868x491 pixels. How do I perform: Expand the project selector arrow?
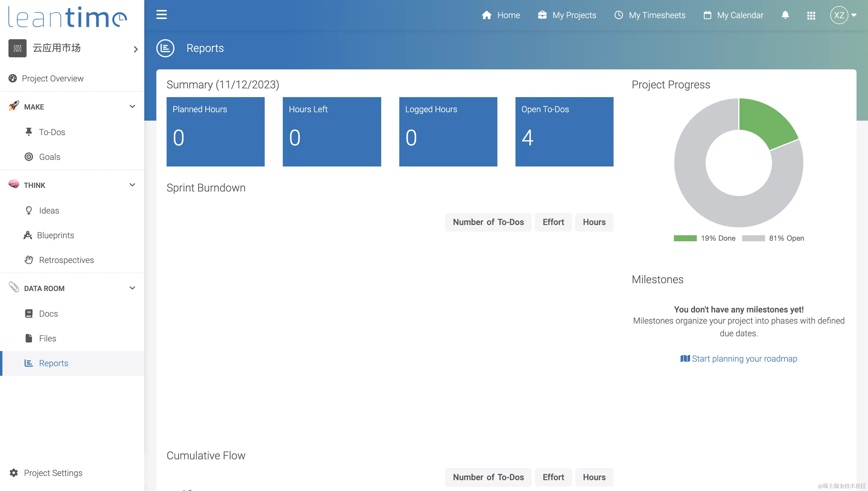tap(136, 49)
